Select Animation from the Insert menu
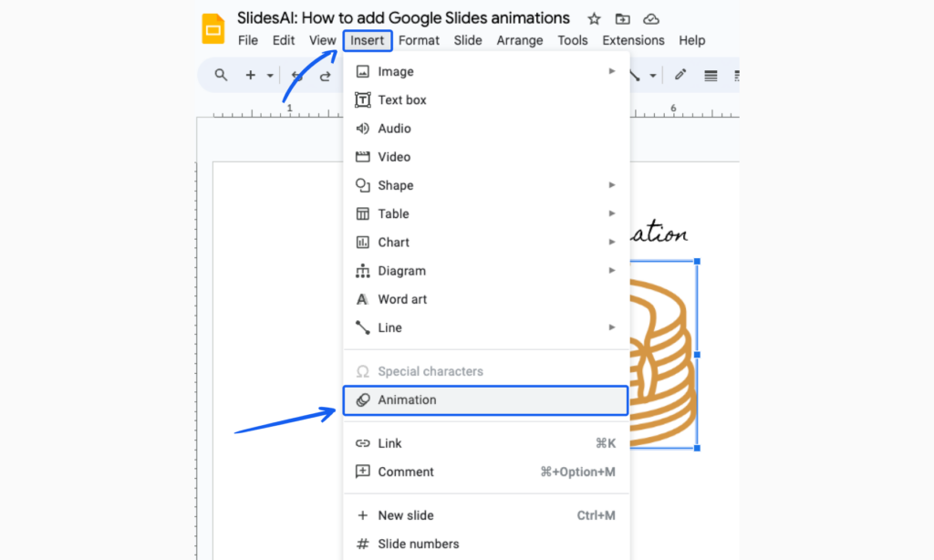 point(407,399)
